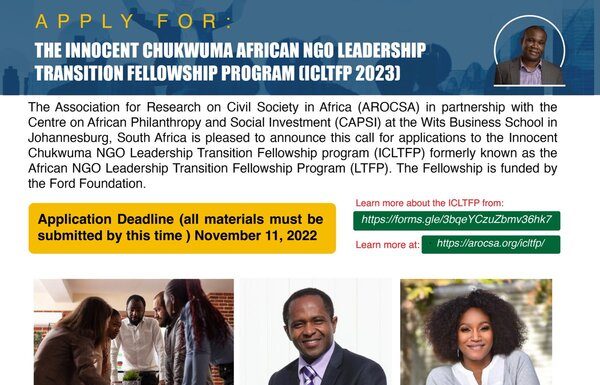This screenshot has width=600, height=385.
Task: Select the man in suit photo
Action: pos(316,332)
